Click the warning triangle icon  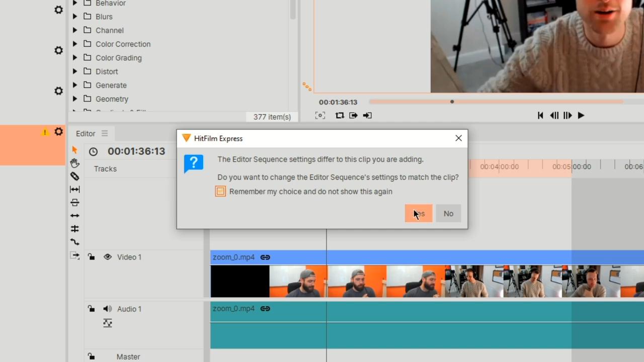[45, 132]
